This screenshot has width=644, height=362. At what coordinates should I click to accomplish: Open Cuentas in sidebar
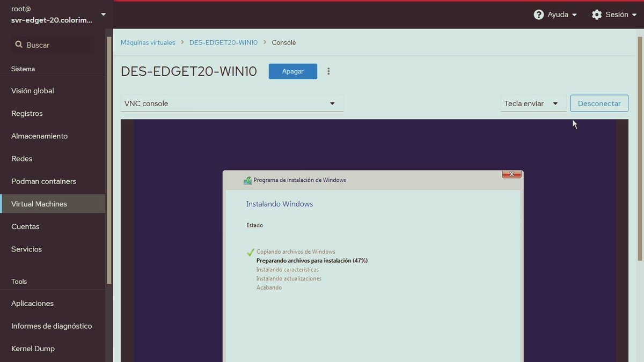[53, 226]
